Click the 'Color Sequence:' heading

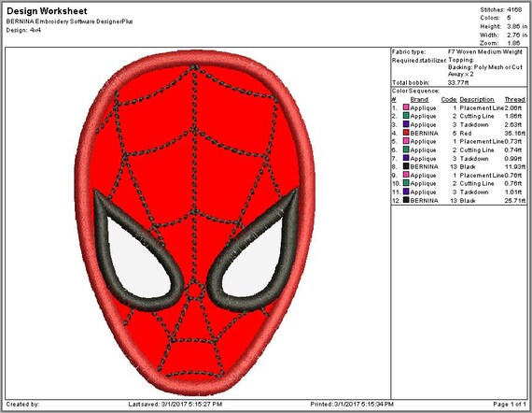click(415, 91)
